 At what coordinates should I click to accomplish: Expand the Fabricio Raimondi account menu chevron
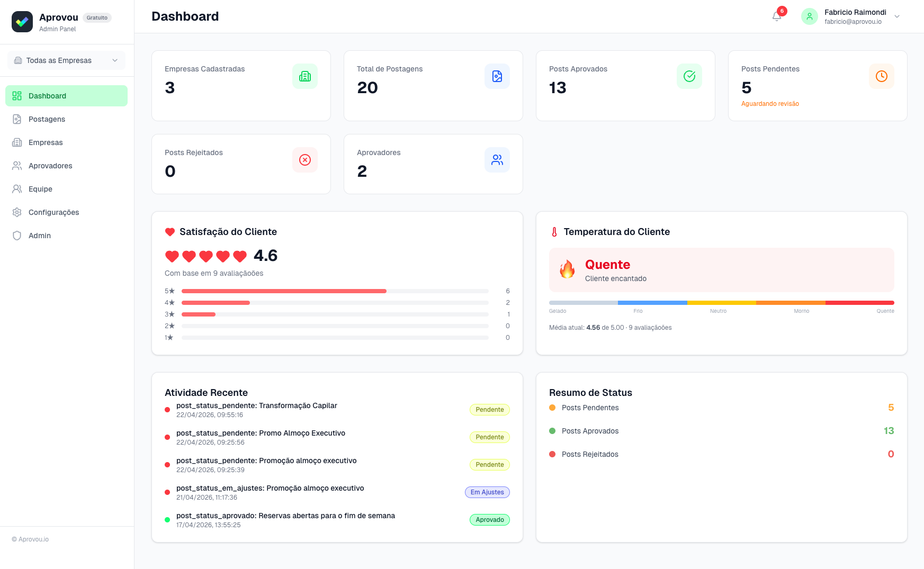pos(897,16)
